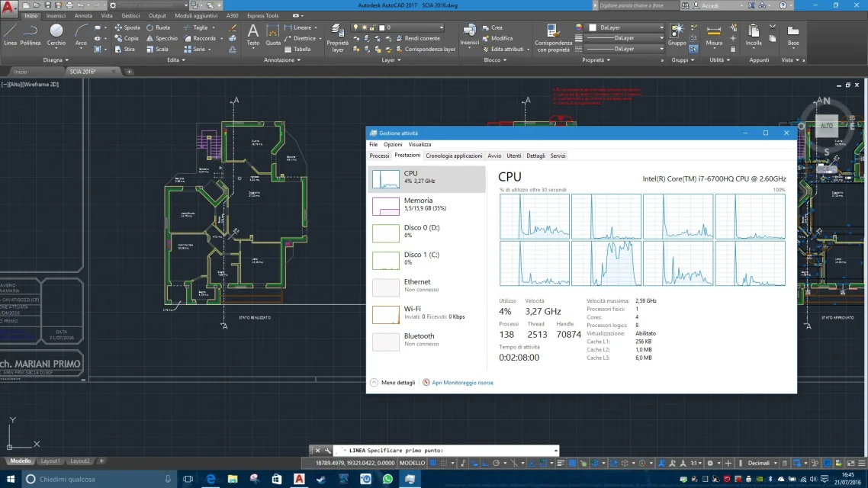The image size is (868, 488).
Task: Click the Sposta move tool
Action: (x=127, y=27)
